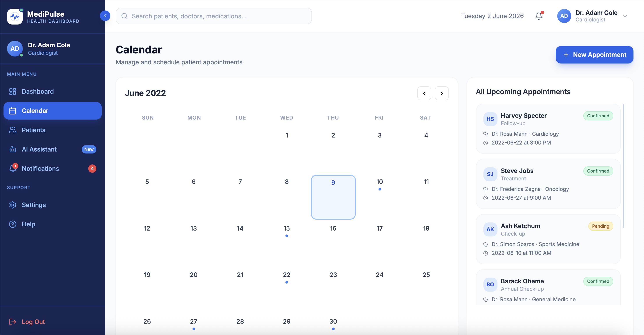Collapse the sidebar with the chevron button
644x335 pixels.
click(x=105, y=16)
